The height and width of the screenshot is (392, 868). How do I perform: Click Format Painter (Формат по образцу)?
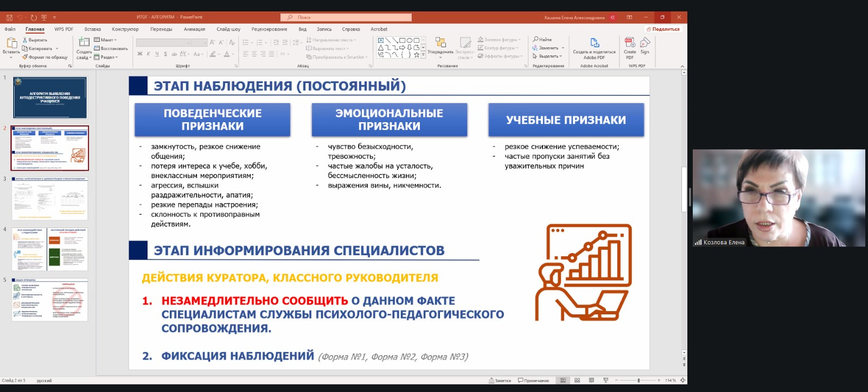[45, 57]
